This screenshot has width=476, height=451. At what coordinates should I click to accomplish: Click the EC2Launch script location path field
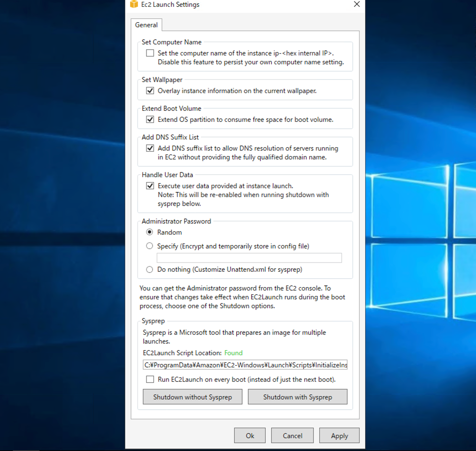tap(245, 365)
